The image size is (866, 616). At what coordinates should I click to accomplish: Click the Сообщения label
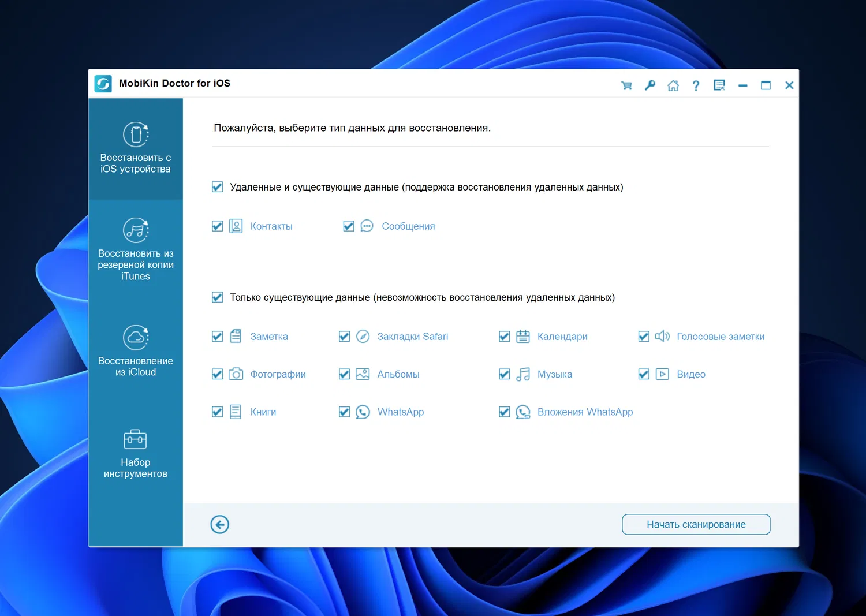pyautogui.click(x=408, y=226)
